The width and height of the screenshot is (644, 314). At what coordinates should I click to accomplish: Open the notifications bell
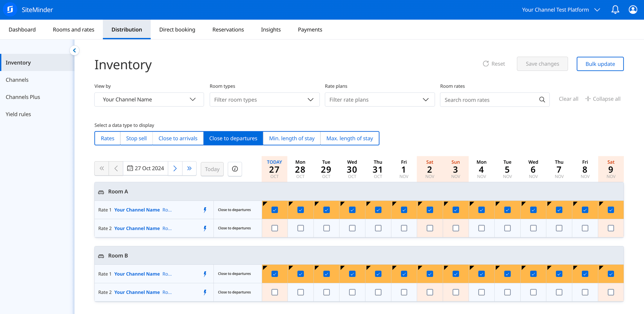[x=615, y=9]
